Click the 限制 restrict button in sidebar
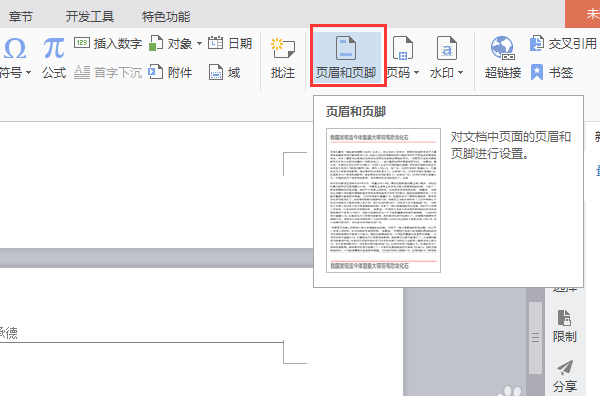Screen dimensions: 600x396 pos(564,326)
